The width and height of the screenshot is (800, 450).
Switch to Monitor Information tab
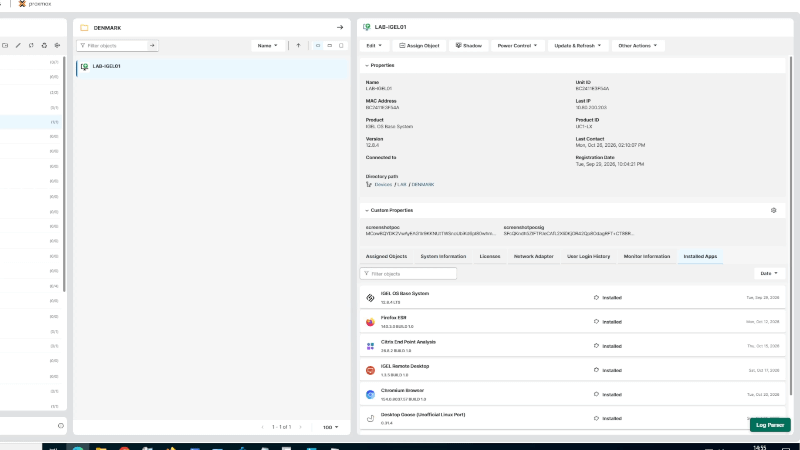click(646, 257)
